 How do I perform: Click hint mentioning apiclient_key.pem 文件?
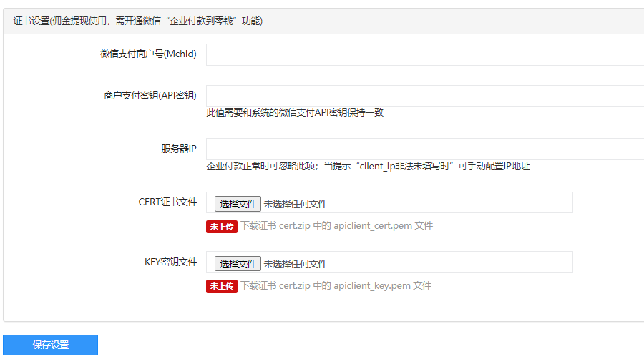click(x=336, y=285)
